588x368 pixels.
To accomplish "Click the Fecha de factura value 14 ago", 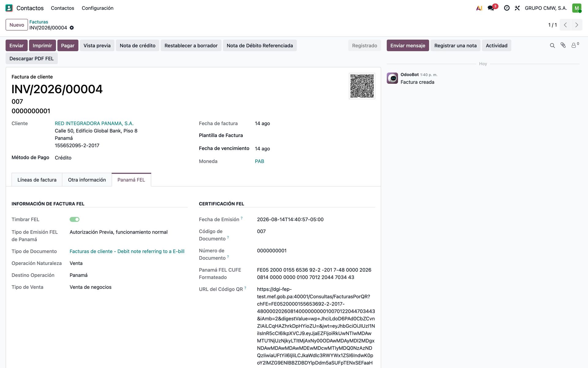I will click(262, 123).
